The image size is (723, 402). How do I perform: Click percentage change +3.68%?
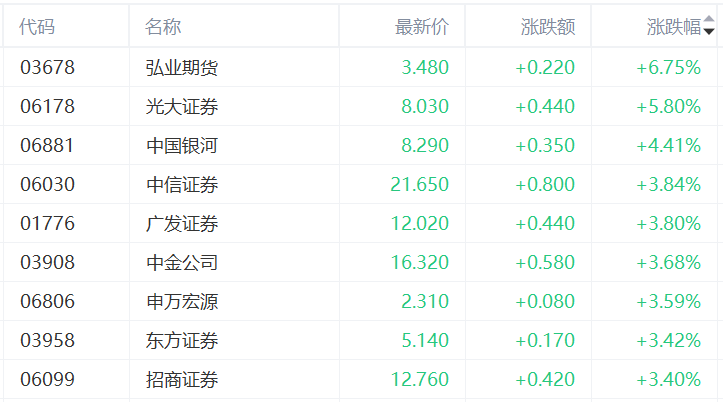pyautogui.click(x=669, y=262)
